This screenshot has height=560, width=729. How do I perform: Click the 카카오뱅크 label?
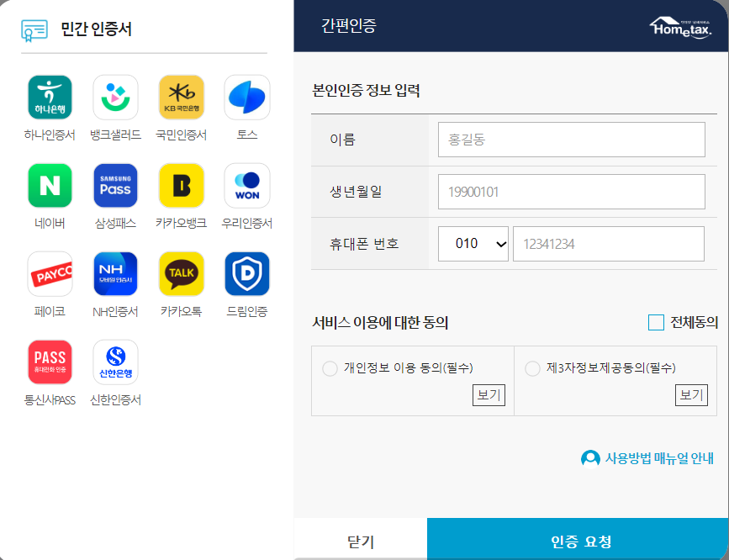point(182,224)
